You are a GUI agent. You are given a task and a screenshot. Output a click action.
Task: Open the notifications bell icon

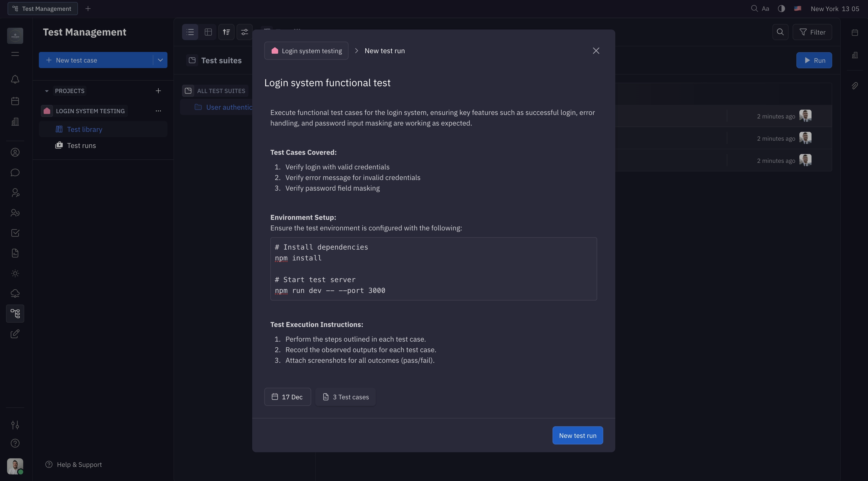coord(15,79)
